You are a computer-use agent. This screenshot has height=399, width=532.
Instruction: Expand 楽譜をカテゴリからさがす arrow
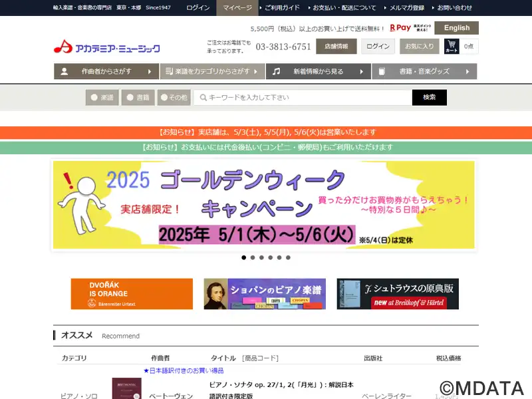point(256,72)
